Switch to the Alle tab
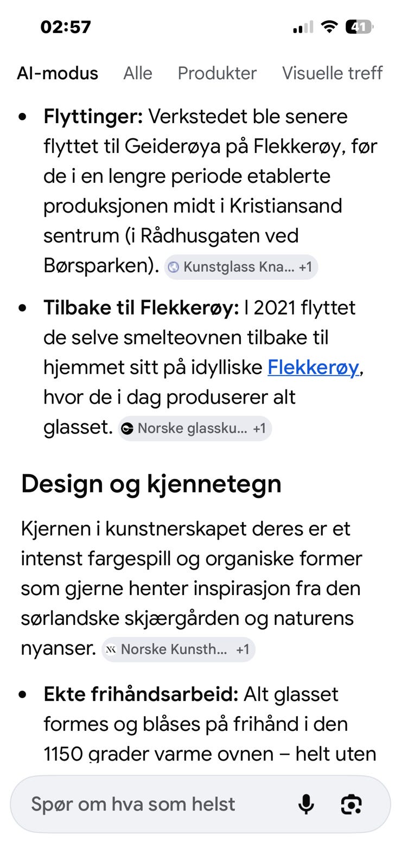The image size is (401, 868). 138,73
